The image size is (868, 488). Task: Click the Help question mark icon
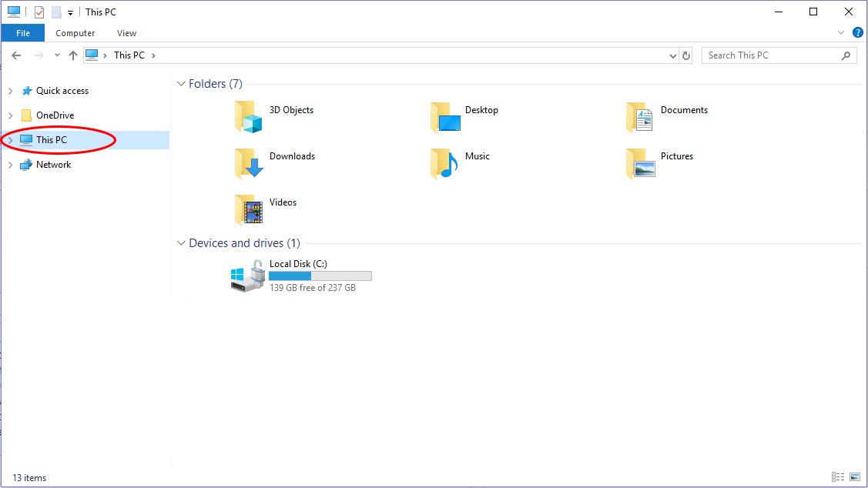(x=858, y=33)
